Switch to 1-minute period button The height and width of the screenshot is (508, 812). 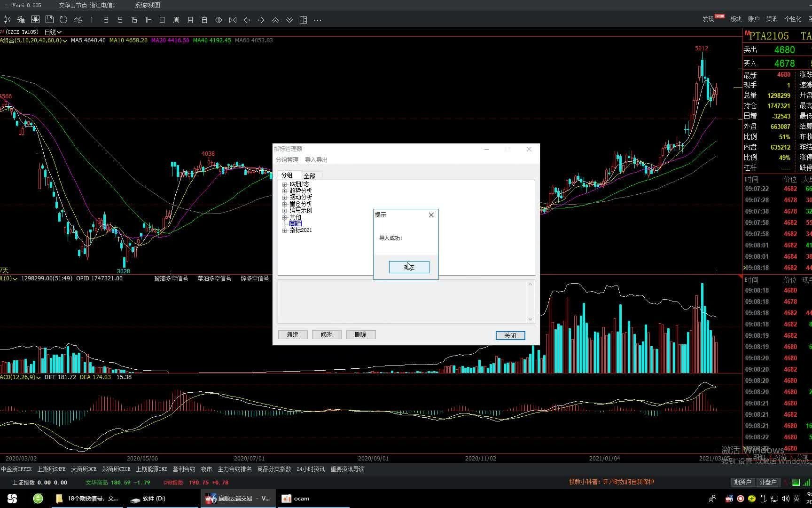[92, 20]
